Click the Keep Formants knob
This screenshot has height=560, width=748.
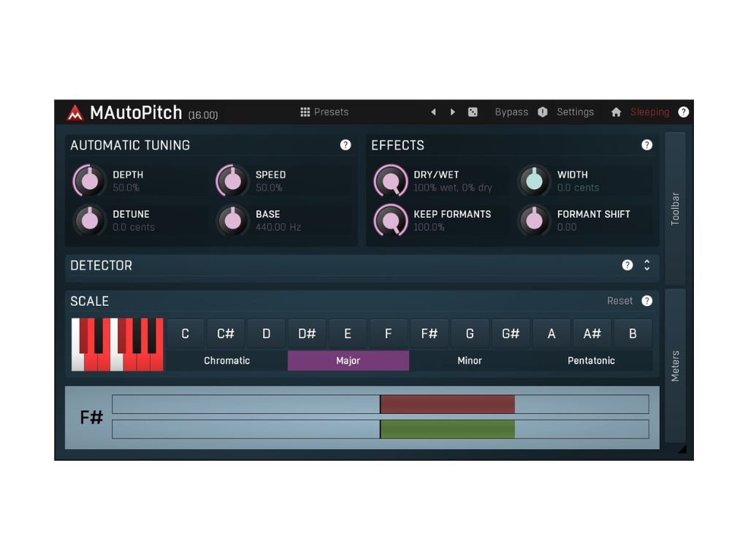[391, 220]
